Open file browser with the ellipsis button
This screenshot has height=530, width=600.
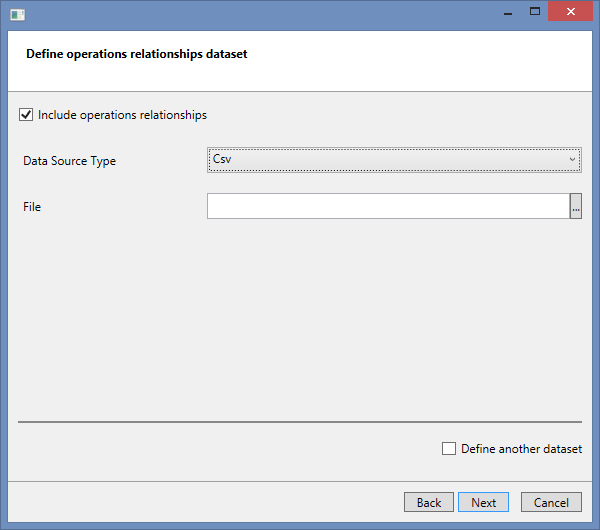coord(576,206)
